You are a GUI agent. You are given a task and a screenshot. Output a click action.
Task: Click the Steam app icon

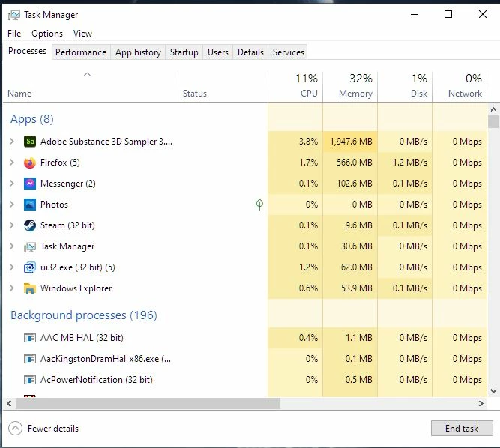tap(30, 225)
